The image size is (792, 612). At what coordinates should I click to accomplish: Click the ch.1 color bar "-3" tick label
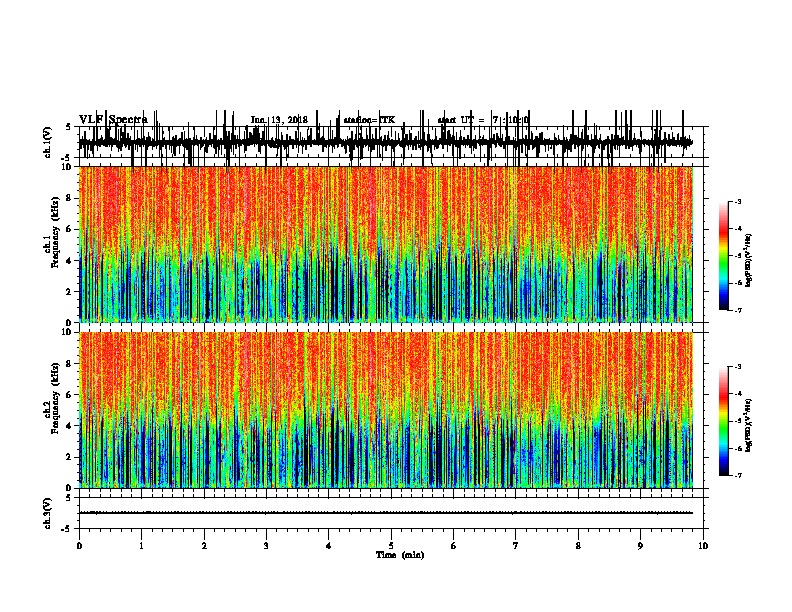[x=738, y=202]
